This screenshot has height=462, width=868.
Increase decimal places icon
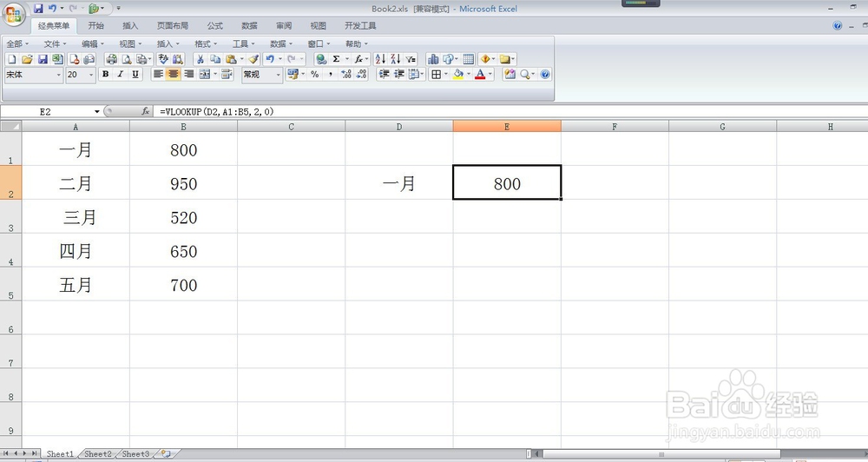click(x=346, y=74)
